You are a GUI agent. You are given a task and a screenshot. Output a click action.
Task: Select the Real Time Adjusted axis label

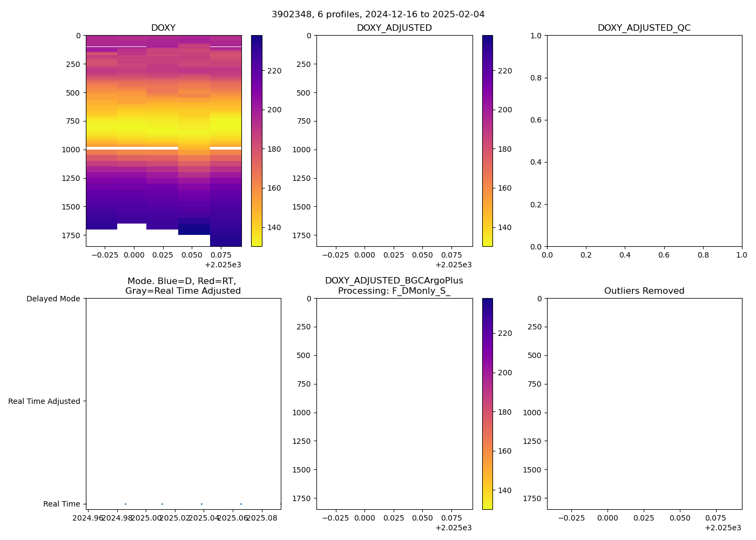44,401
